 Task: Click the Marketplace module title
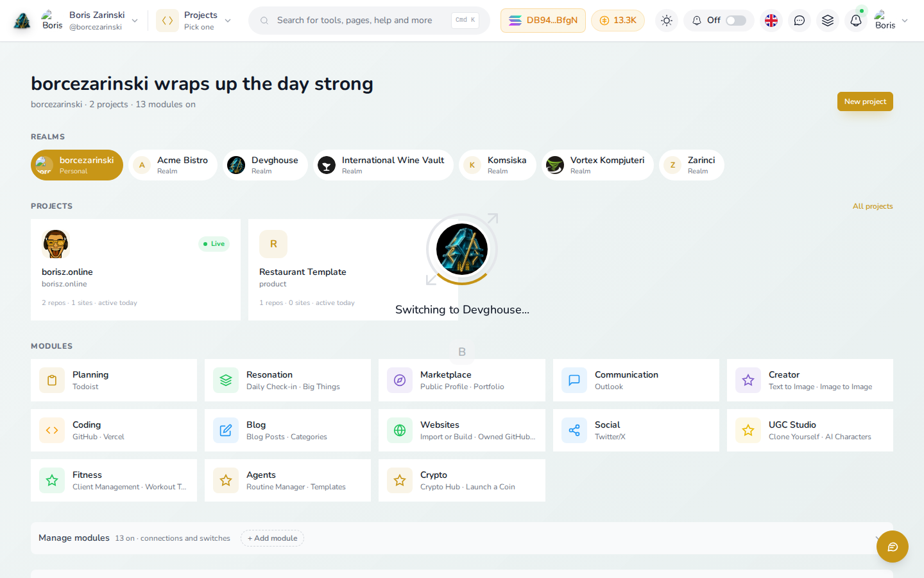(446, 374)
